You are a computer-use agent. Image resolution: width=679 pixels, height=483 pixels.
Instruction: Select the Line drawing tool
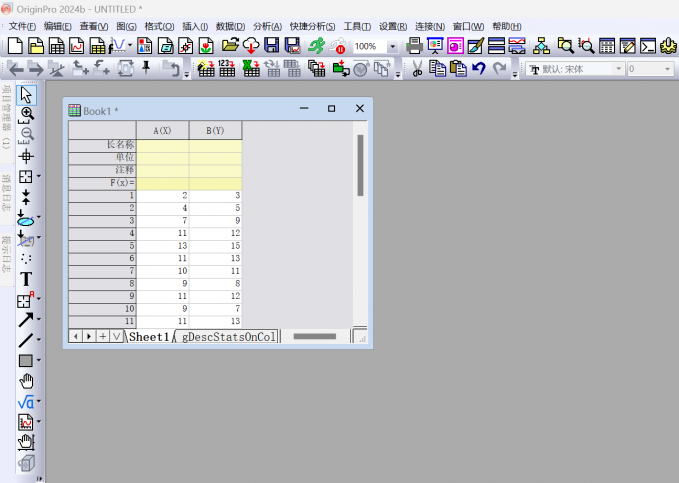pos(26,340)
